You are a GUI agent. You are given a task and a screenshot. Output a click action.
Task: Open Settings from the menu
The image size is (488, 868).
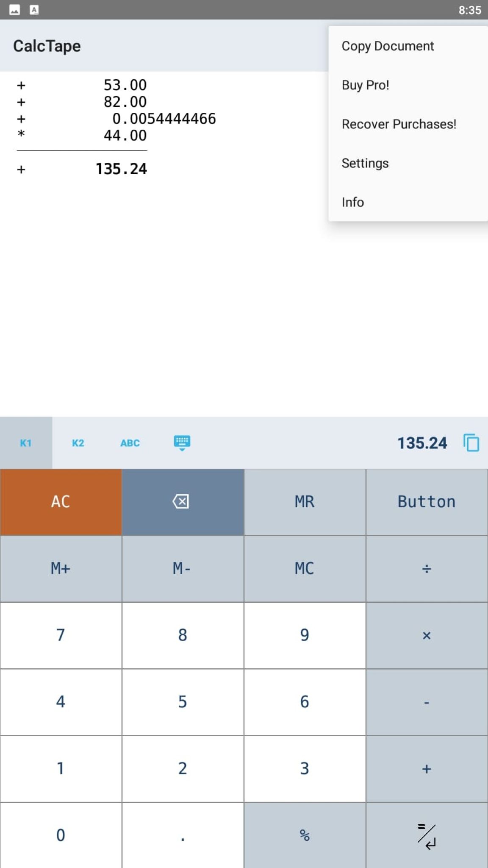click(x=365, y=163)
